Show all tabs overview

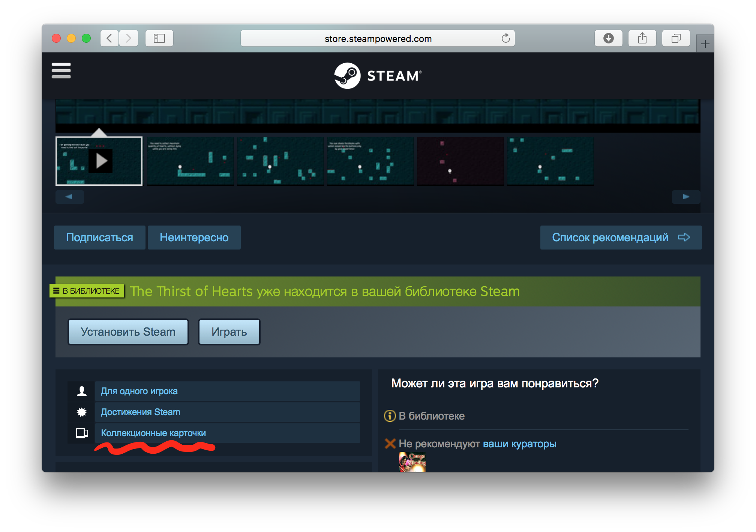pyautogui.click(x=676, y=38)
